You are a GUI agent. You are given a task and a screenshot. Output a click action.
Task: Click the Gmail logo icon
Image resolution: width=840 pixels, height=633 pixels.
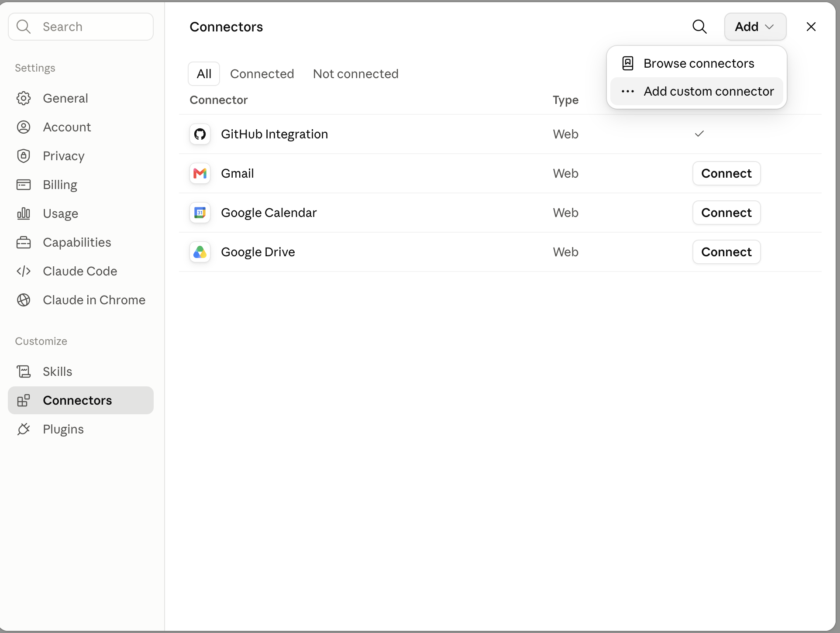tap(200, 173)
